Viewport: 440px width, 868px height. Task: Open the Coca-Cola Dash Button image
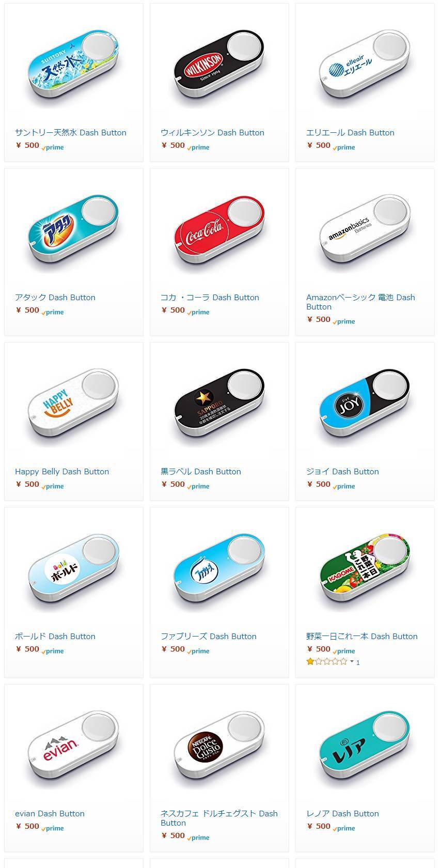pyautogui.click(x=219, y=234)
